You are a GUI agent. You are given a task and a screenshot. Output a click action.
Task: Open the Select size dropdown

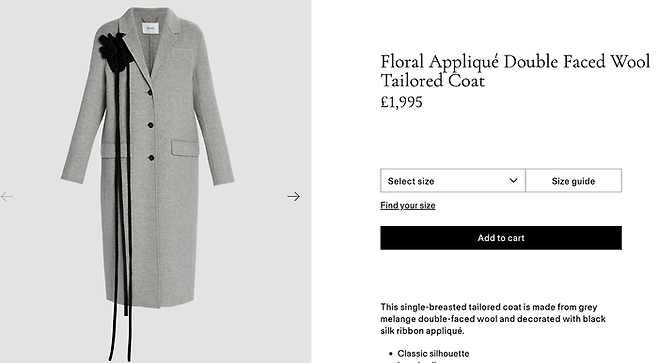pos(452,181)
